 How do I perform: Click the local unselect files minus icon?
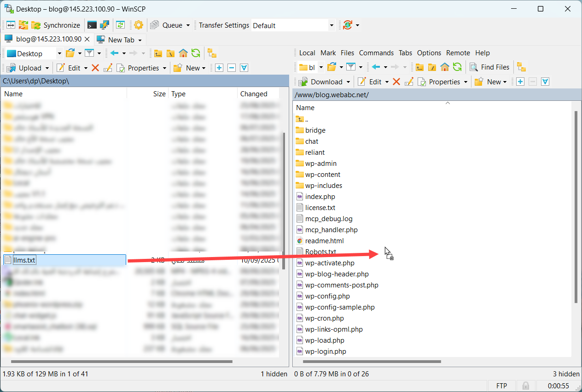tap(232, 68)
